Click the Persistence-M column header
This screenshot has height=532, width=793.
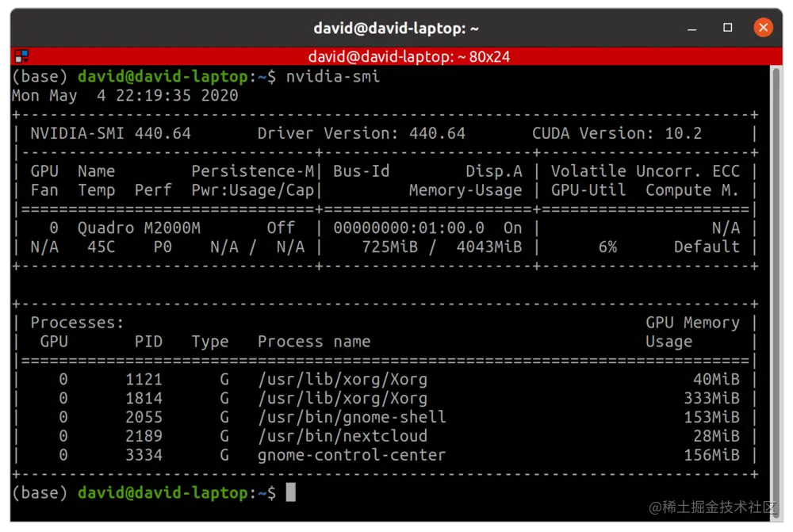253,171
